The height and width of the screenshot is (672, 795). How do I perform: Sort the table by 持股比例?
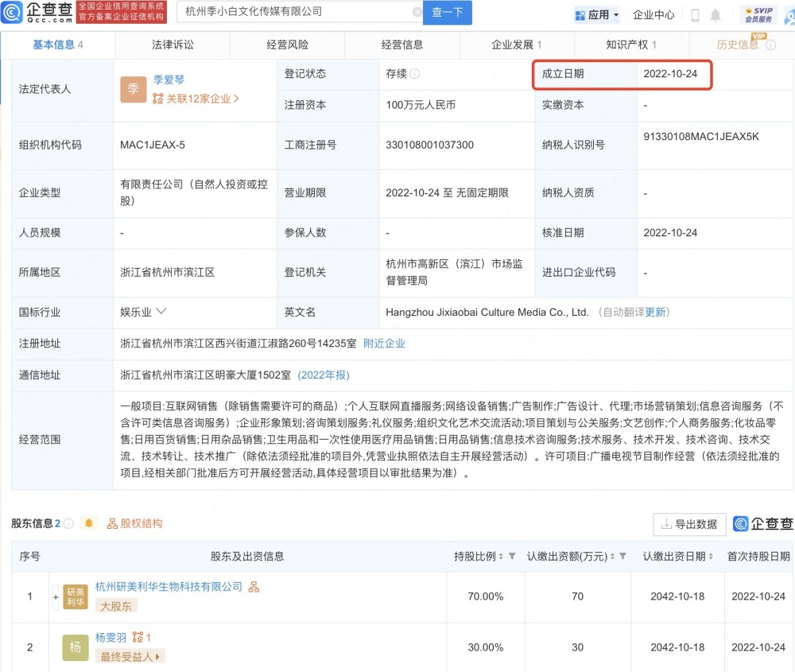click(501, 557)
